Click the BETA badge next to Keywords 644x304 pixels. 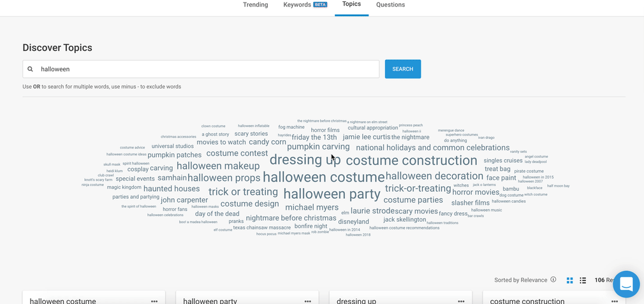320,4
